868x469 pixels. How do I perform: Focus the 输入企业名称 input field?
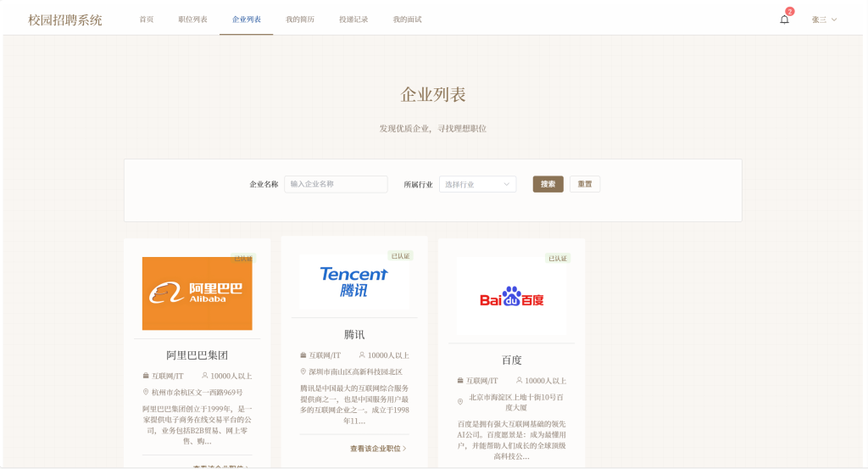click(x=336, y=184)
